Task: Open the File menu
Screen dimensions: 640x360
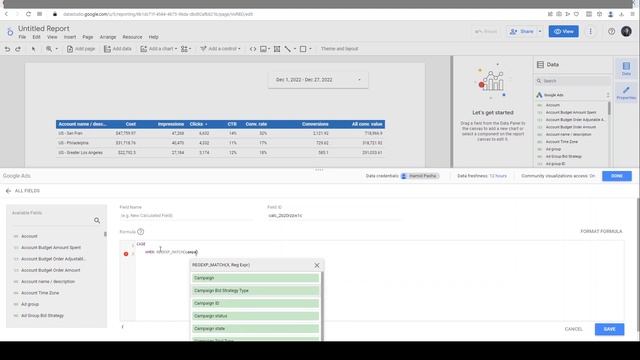Action: click(x=22, y=37)
